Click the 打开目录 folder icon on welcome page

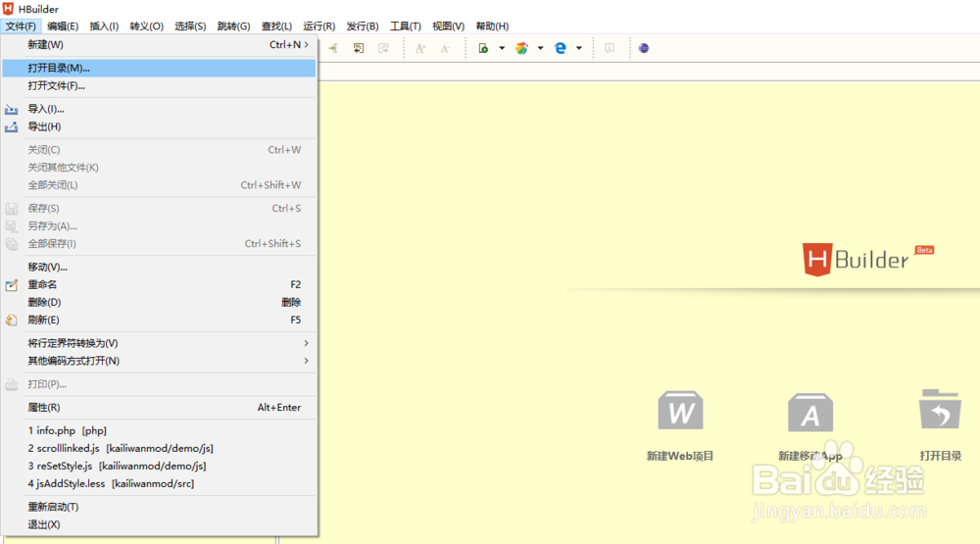[940, 409]
